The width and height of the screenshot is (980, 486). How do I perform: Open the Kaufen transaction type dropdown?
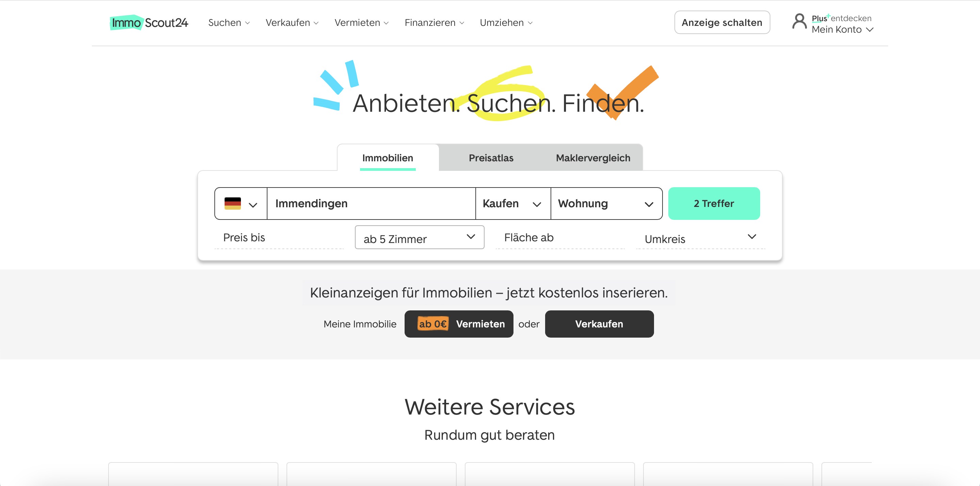click(x=513, y=204)
